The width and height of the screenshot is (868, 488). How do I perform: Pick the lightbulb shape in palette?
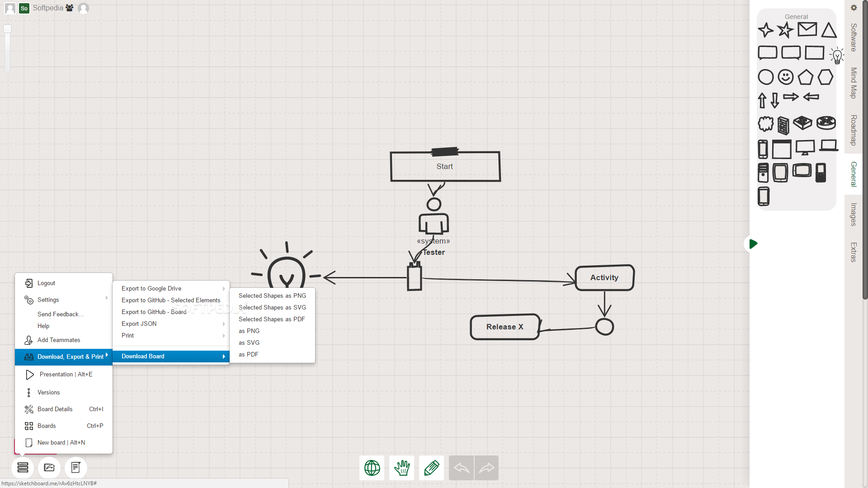point(837,56)
